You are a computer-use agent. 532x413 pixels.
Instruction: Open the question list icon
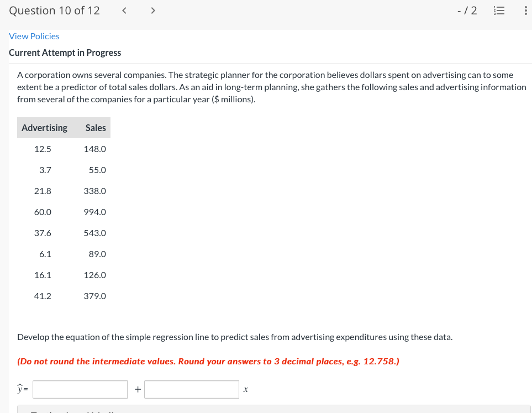(499, 11)
